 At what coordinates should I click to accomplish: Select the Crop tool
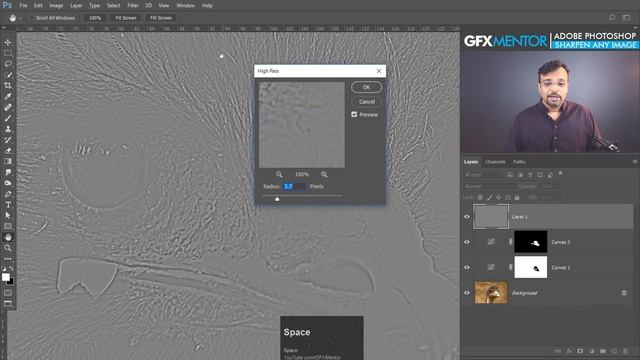8,86
